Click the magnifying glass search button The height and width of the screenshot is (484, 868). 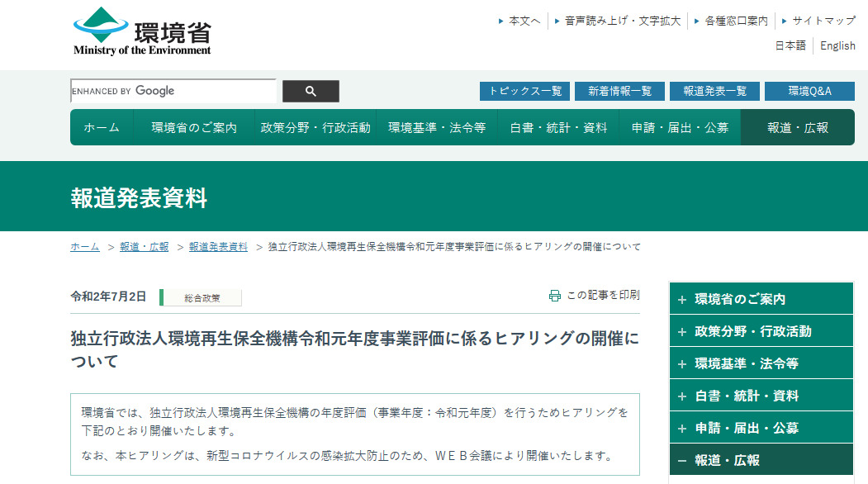(x=311, y=92)
